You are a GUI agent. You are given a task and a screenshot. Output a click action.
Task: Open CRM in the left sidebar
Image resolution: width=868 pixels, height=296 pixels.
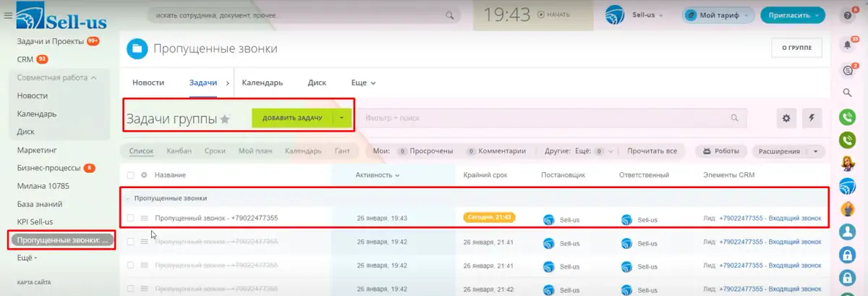[x=25, y=59]
